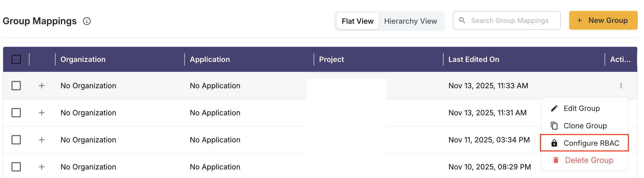Expand the row edited Nov 13, 11:31 AM
Image resolution: width=644 pixels, height=178 pixels.
tap(42, 113)
